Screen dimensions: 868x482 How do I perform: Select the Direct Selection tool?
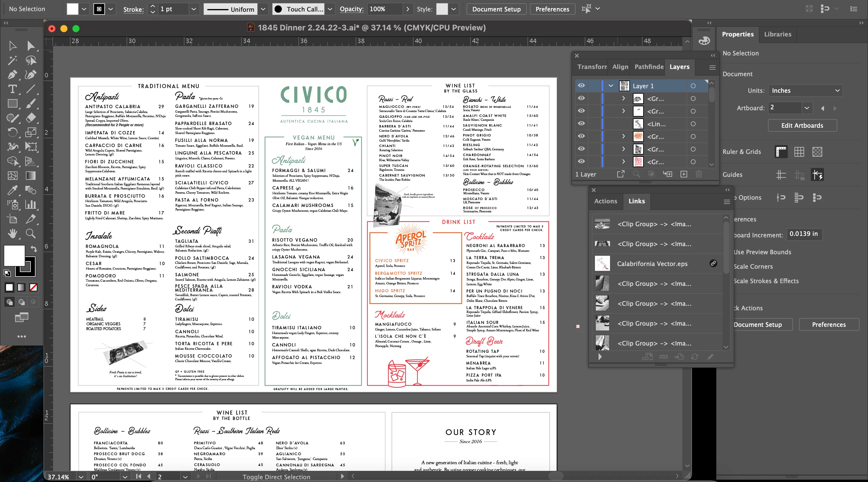pyautogui.click(x=31, y=46)
